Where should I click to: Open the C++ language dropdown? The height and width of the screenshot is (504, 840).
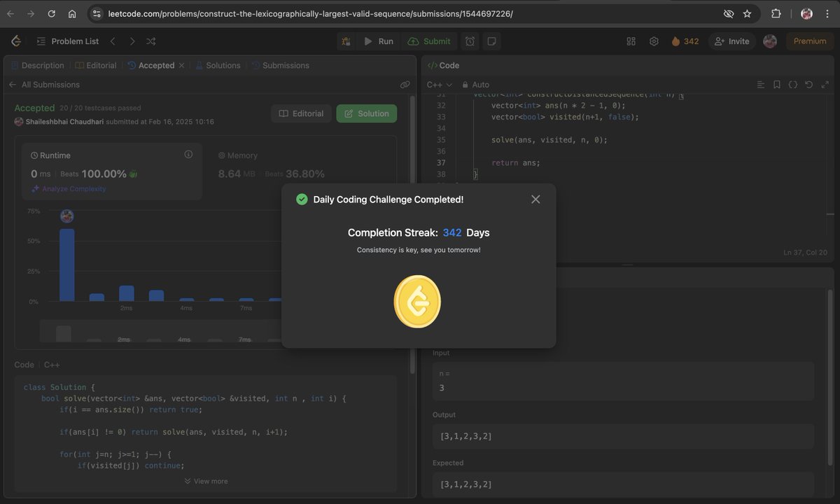(x=440, y=85)
